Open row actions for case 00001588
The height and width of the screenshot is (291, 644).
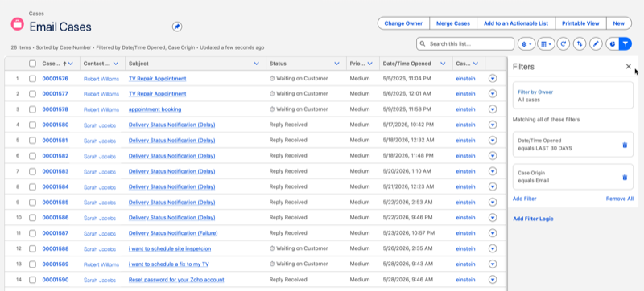(x=493, y=248)
